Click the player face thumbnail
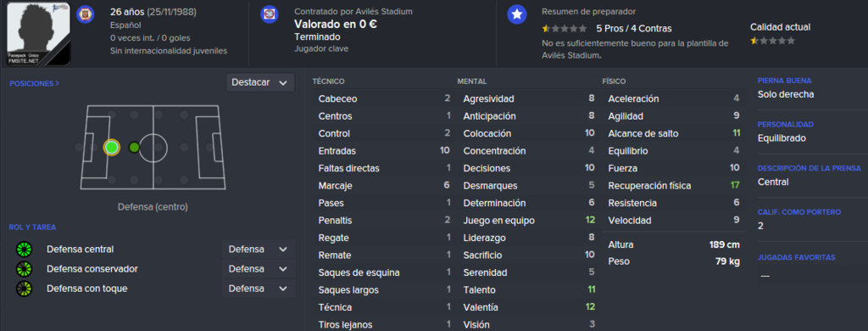 tap(39, 33)
